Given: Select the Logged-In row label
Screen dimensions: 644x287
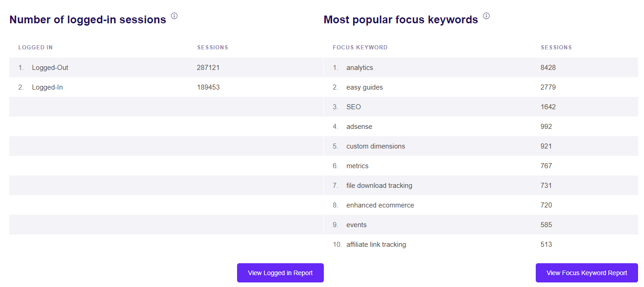Looking at the screenshot, I should pyautogui.click(x=48, y=87).
